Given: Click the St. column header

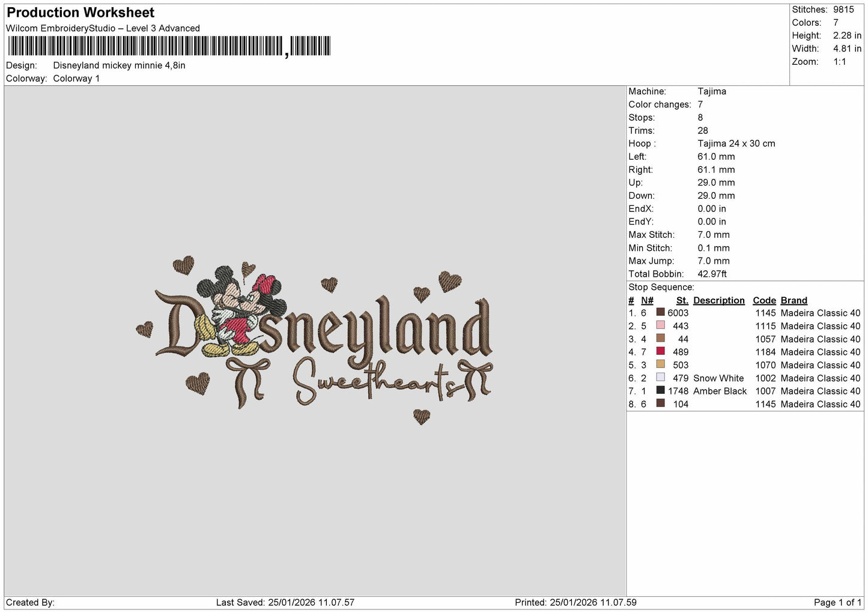Looking at the screenshot, I should pos(682,300).
